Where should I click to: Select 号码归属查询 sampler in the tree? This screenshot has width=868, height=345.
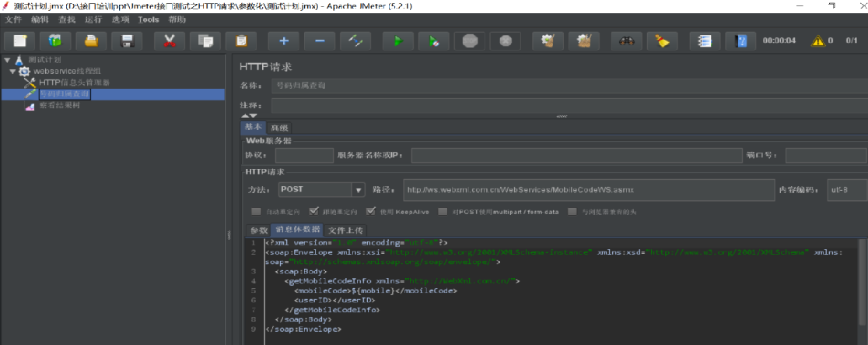pos(65,94)
